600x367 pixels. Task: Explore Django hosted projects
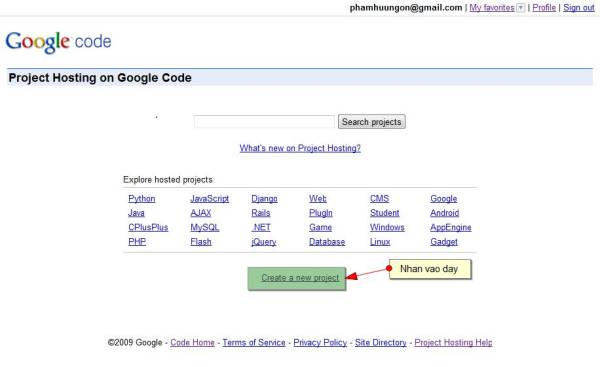coord(264,199)
